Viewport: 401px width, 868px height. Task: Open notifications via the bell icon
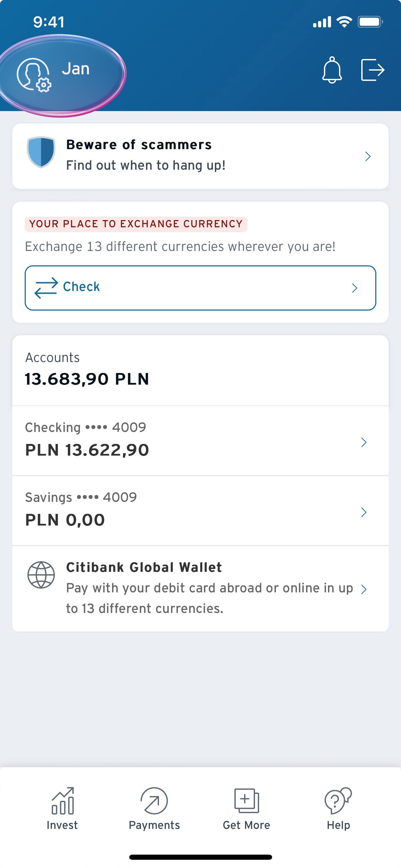(332, 70)
